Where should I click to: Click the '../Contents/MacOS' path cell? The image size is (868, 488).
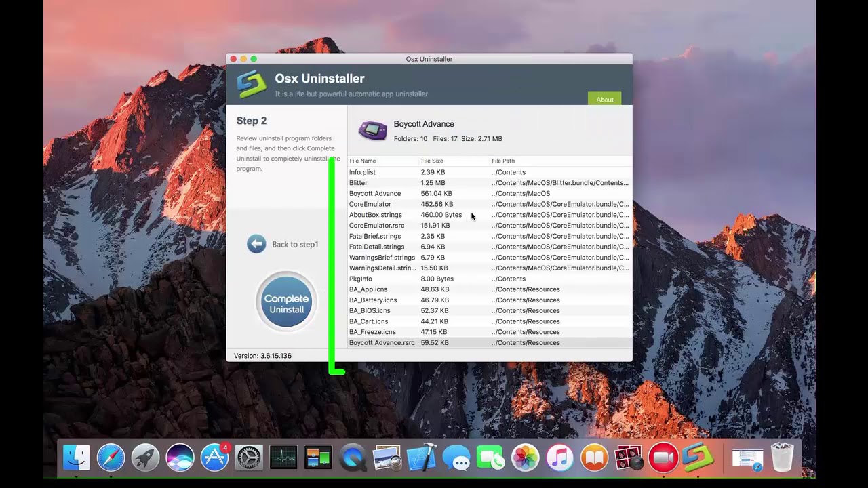pyautogui.click(x=521, y=194)
